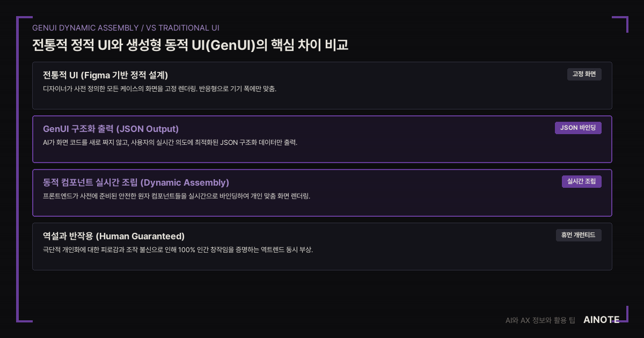The height and width of the screenshot is (338, 644).
Task: Click the 고정 화면 badge
Action: [x=584, y=74]
